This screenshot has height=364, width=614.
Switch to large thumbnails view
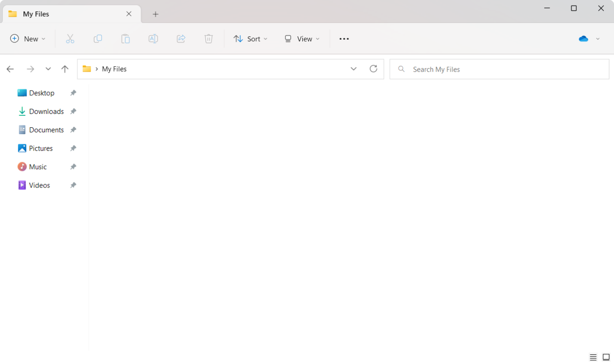(606, 357)
